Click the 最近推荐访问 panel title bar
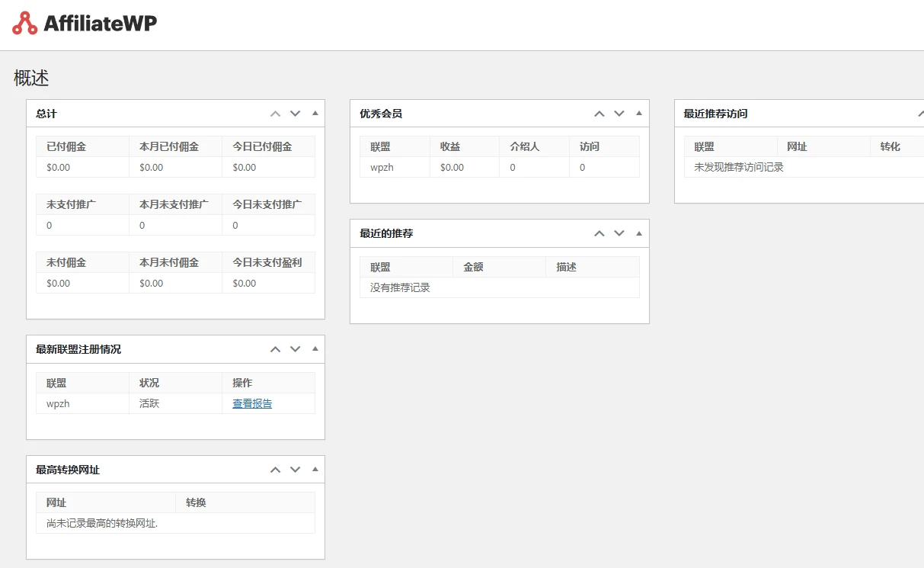Screen dimensions: 924x568 [717, 113]
